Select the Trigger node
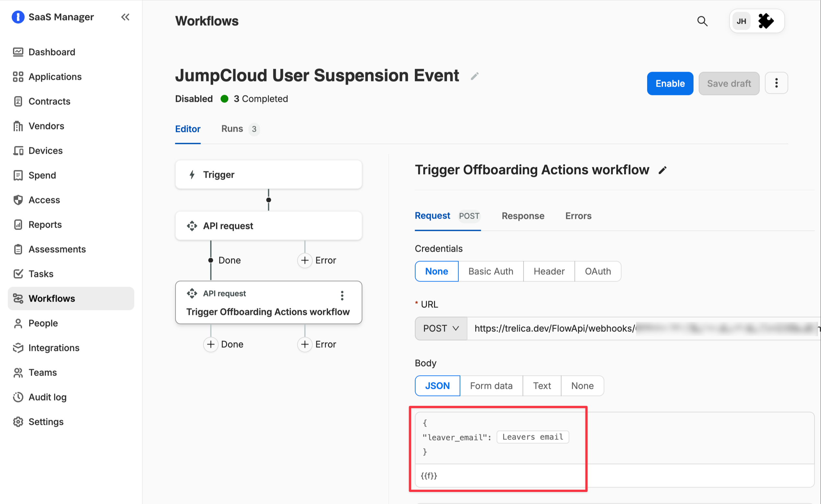 pos(269,175)
